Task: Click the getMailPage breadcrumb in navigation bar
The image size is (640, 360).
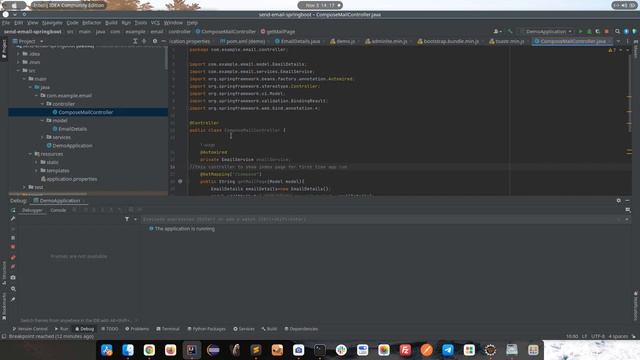Action: (278, 31)
